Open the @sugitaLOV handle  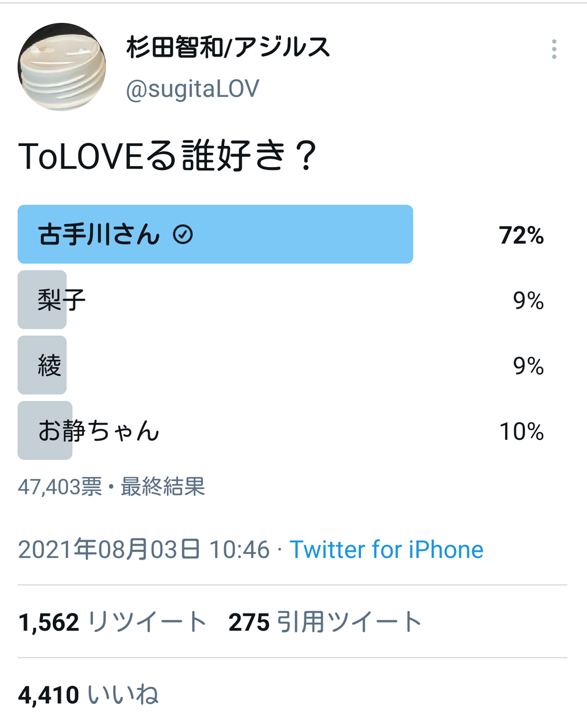pos(193,89)
